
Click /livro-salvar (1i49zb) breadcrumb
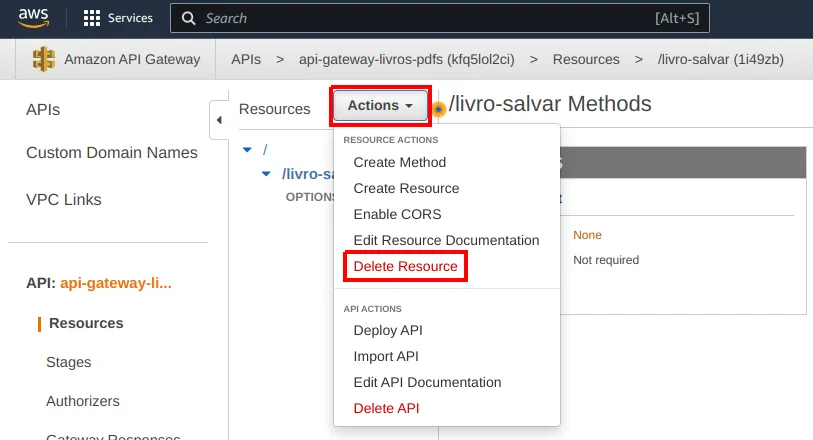[721, 60]
